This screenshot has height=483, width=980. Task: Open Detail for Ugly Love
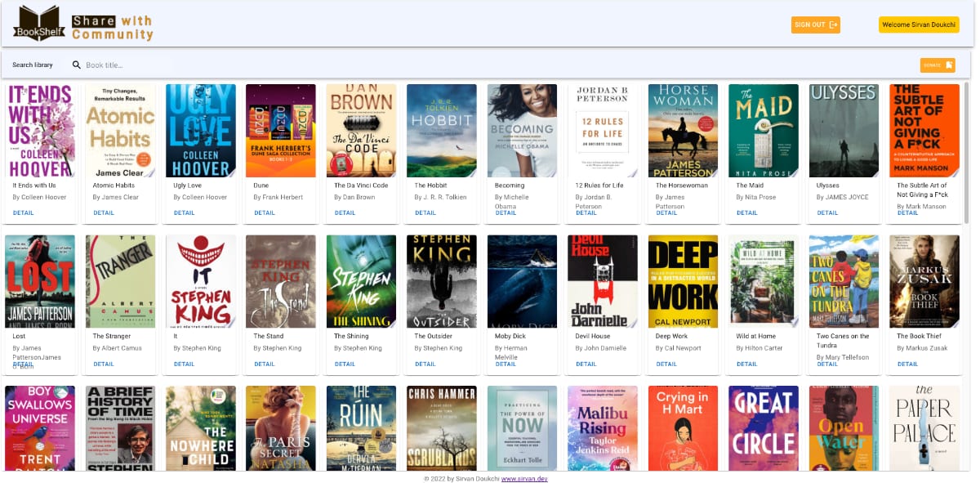click(185, 212)
